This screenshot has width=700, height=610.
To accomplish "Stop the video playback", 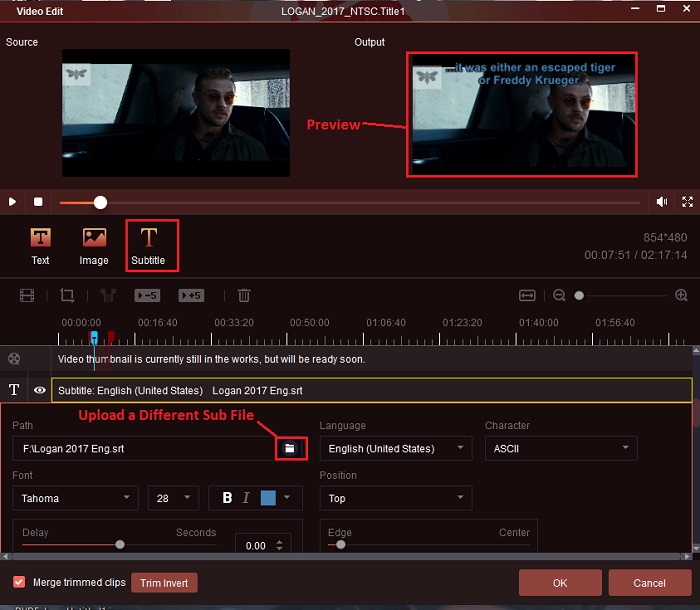I will (38, 202).
